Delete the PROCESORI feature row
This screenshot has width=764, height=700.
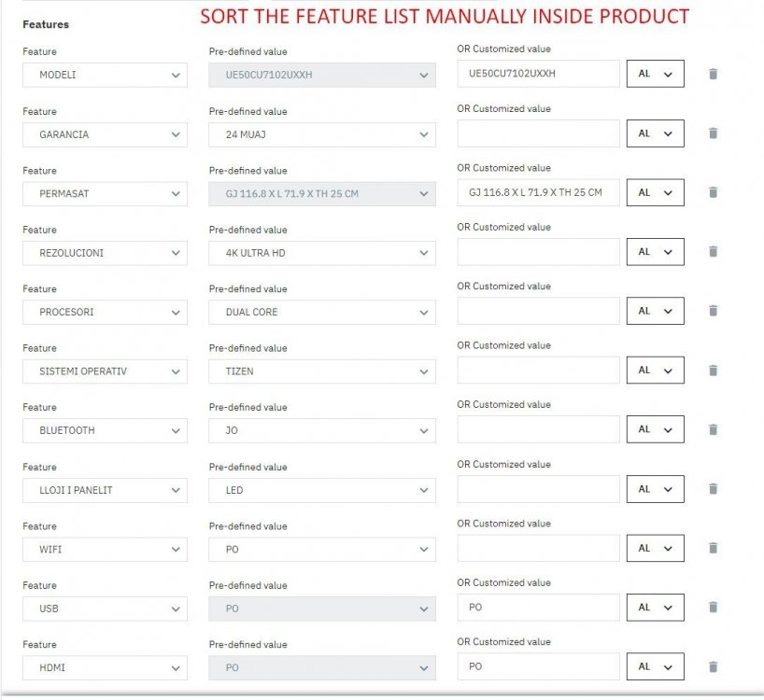(713, 311)
